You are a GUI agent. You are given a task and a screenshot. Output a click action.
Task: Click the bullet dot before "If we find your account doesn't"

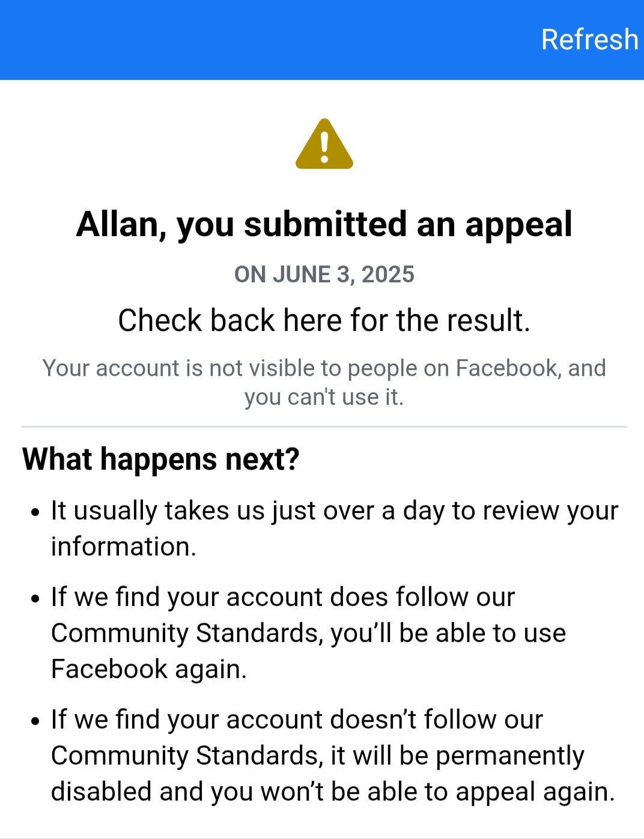coord(36,721)
